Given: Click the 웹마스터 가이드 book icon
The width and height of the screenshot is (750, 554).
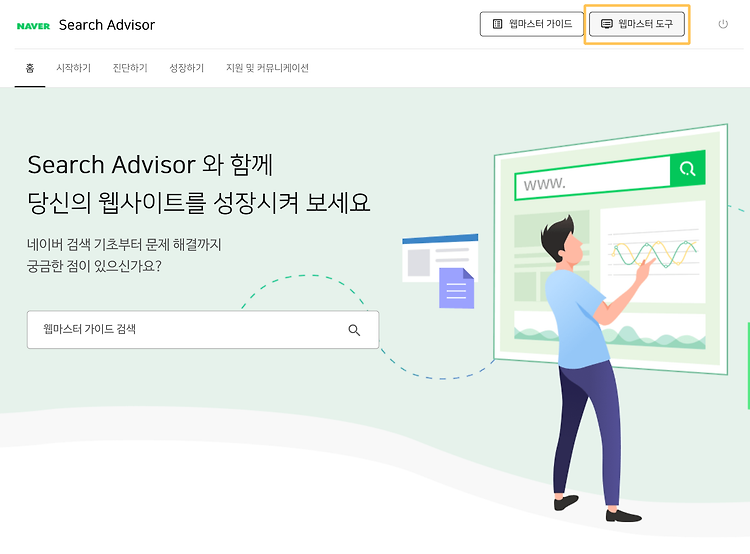Looking at the screenshot, I should pyautogui.click(x=497, y=24).
